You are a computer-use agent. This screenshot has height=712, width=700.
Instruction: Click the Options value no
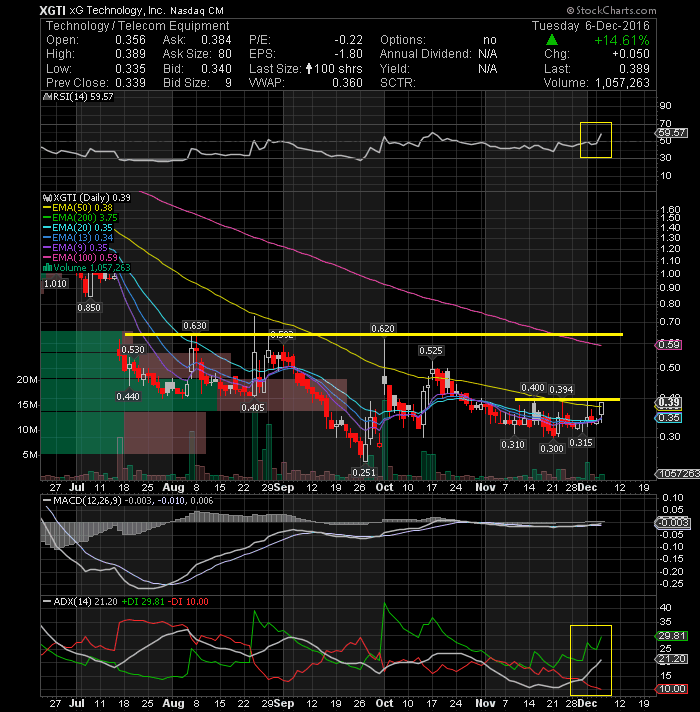[x=490, y=40]
